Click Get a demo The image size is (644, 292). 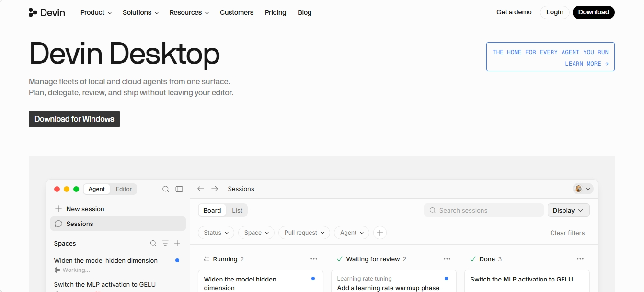pos(514,12)
